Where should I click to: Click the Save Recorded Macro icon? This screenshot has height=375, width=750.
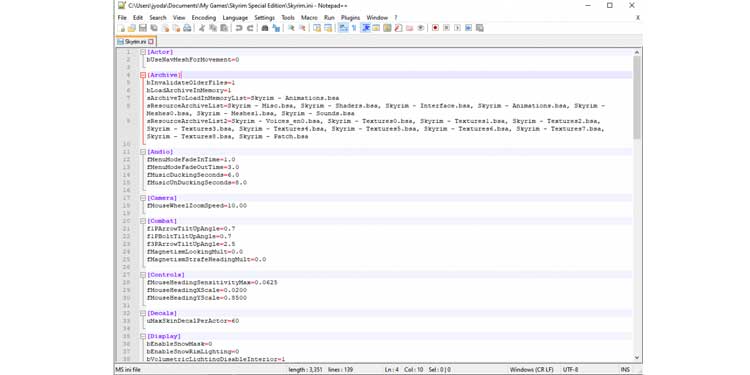[x=481, y=28]
